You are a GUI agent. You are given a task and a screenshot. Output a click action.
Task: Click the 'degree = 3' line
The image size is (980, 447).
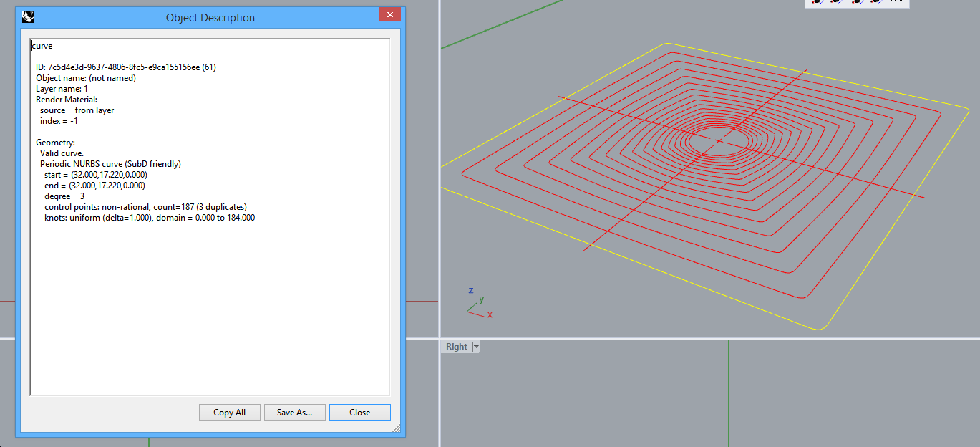64,196
